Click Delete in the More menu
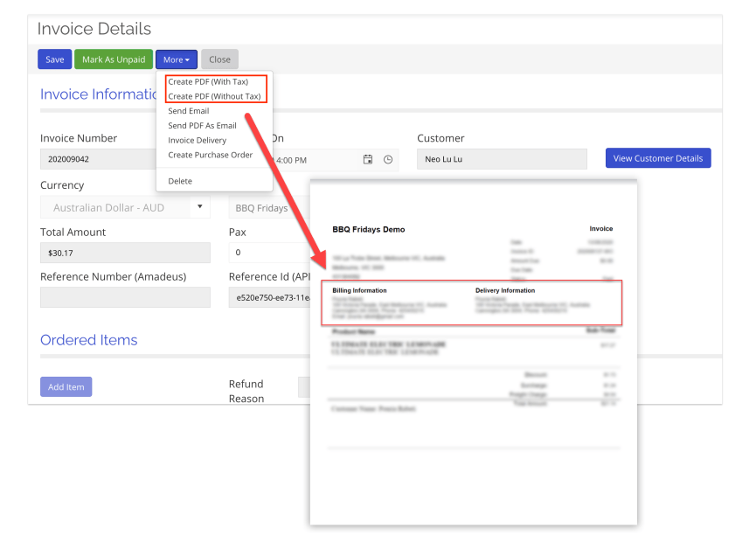Screen dimensions: 756x549 [180, 181]
